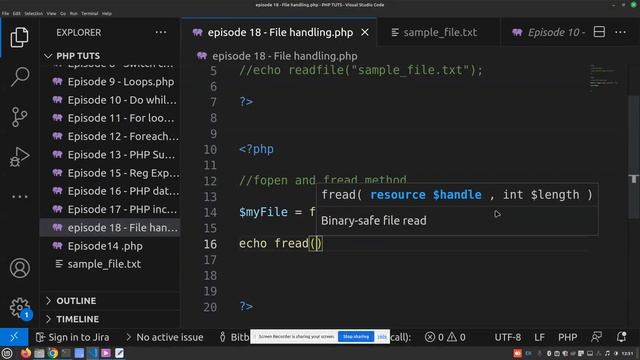
Task: Open the Source Control view icon
Action: (x=19, y=117)
